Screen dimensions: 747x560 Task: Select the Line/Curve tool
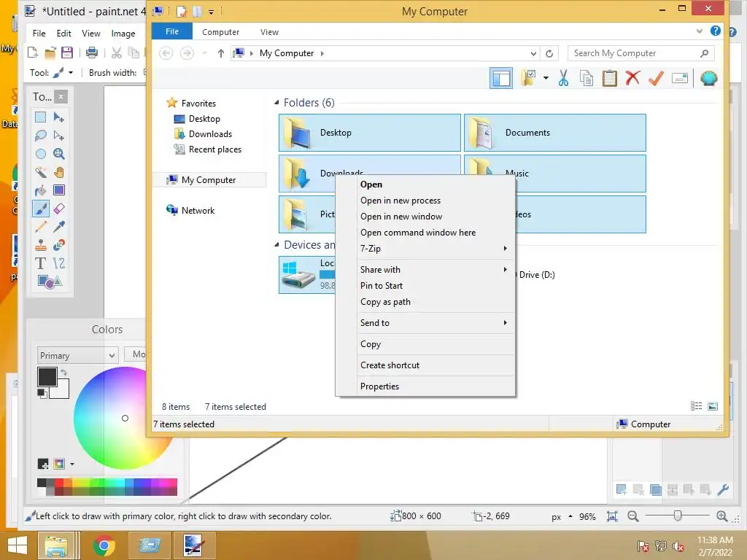point(59,263)
